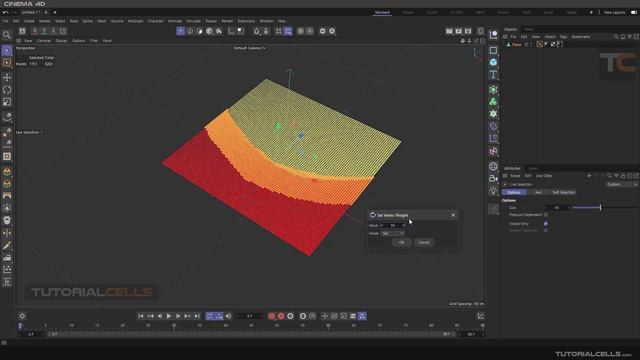Toggle coordinate system button near axis locks
This screenshot has width=640, height=360.
(63, 31)
